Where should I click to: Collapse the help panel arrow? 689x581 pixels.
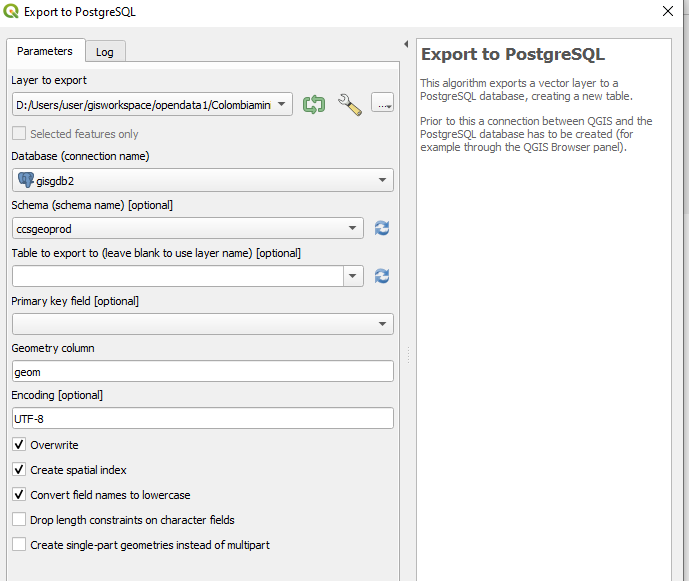point(406,45)
